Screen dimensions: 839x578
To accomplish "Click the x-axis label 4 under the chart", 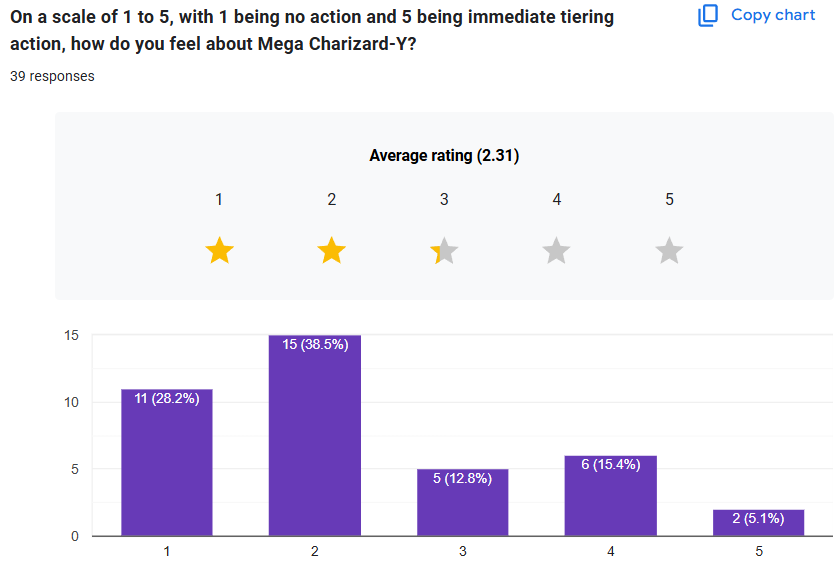I will [610, 551].
